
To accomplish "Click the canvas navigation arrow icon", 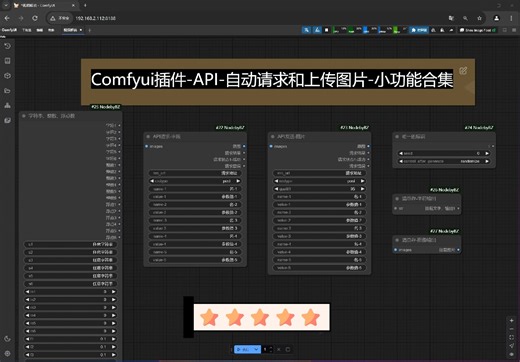I will tap(512, 346).
